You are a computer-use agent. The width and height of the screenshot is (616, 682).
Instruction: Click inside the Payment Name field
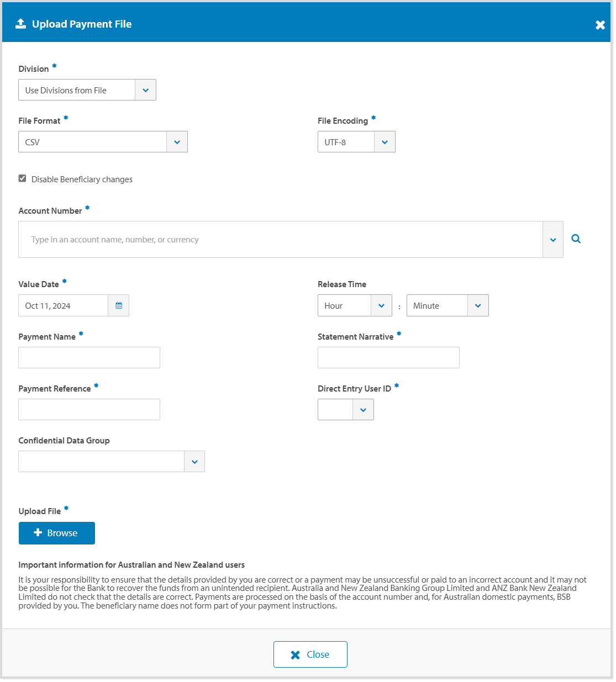coord(88,357)
